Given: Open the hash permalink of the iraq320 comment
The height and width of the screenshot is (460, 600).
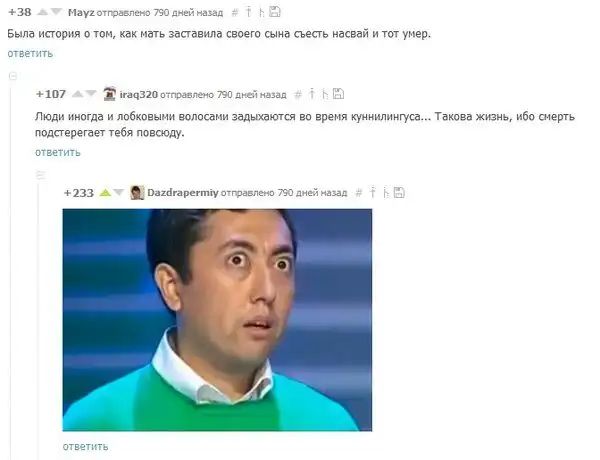Looking at the screenshot, I should (x=298, y=95).
